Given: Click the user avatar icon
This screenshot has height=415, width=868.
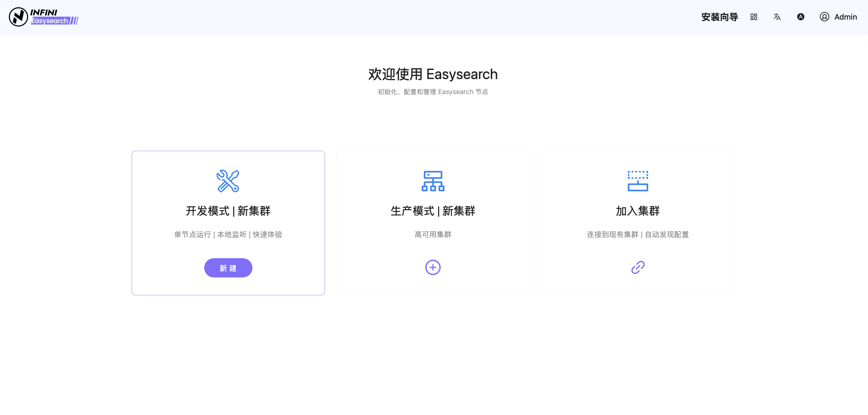Looking at the screenshot, I should [824, 17].
